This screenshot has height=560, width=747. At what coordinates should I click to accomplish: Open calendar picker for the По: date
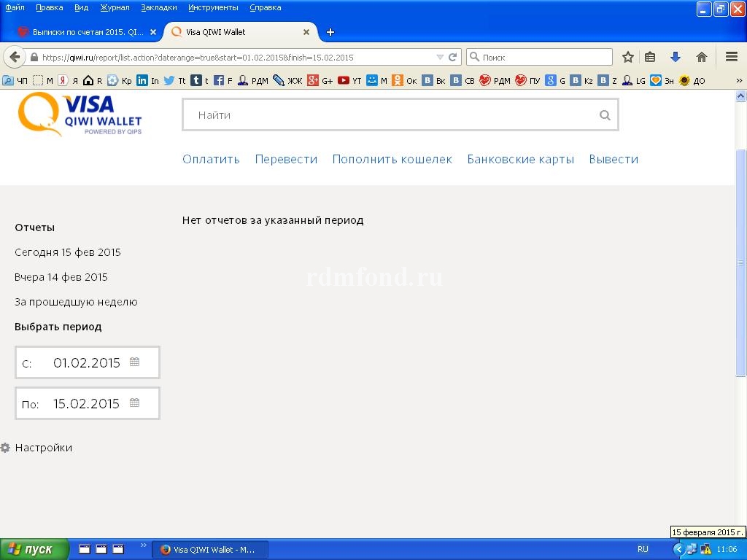135,402
